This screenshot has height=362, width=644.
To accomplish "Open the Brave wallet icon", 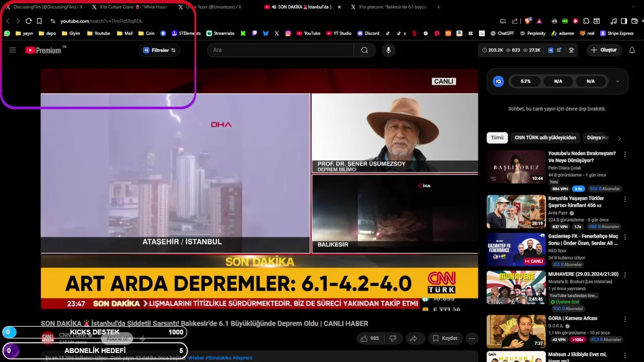I will pyautogui.click(x=634, y=21).
